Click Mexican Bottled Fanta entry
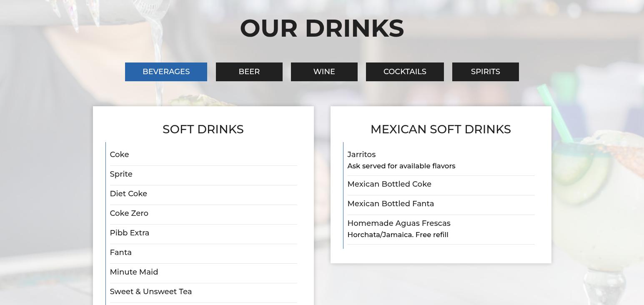Viewport: 644px width, 305px height. [390, 204]
